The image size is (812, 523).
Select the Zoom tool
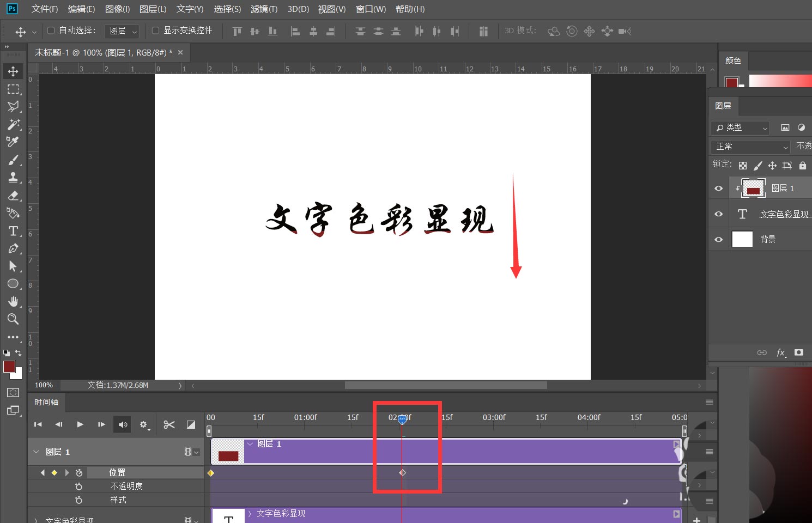click(13, 319)
